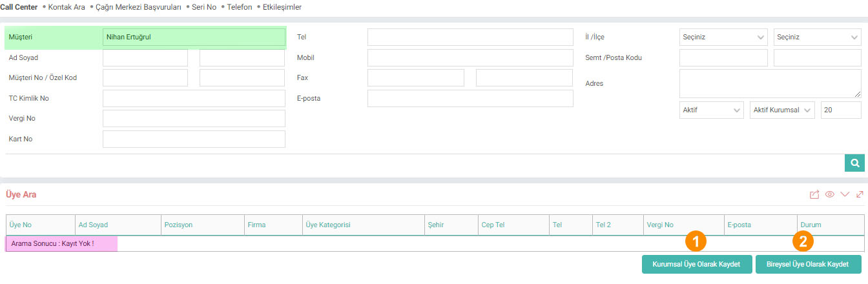
Task: Open the İl dropdown showing Seçiniz
Action: pyautogui.click(x=723, y=37)
